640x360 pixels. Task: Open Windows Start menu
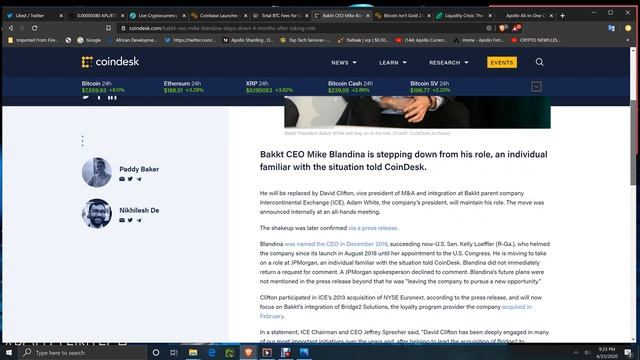point(9,352)
